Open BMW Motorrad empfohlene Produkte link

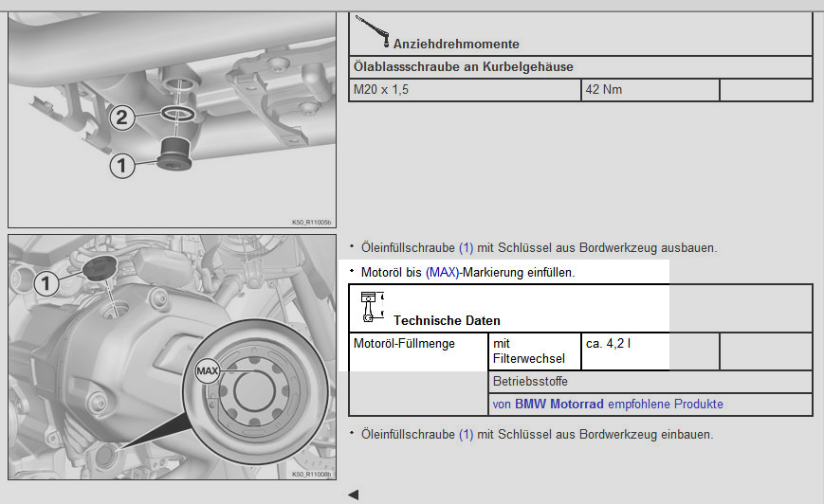[x=607, y=404]
